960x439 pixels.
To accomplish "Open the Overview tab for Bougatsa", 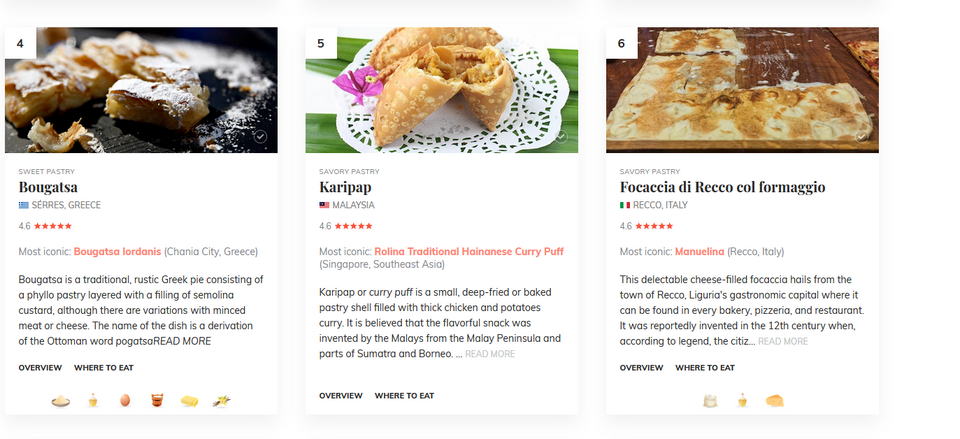I will [40, 368].
